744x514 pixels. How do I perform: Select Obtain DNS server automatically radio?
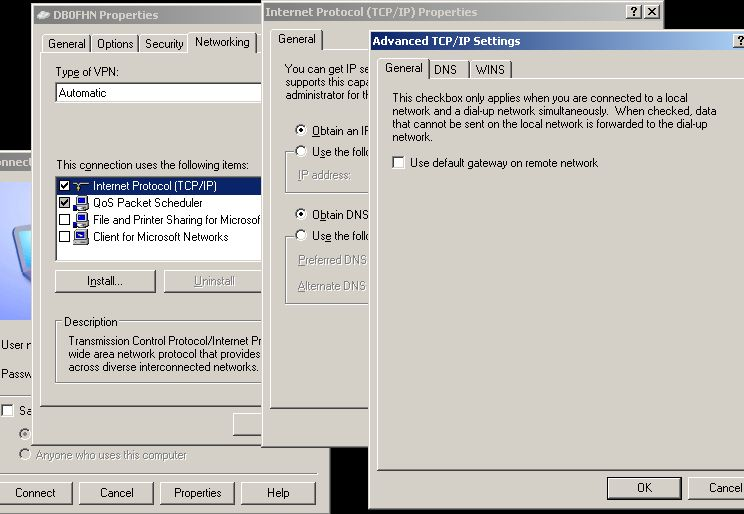(x=301, y=215)
